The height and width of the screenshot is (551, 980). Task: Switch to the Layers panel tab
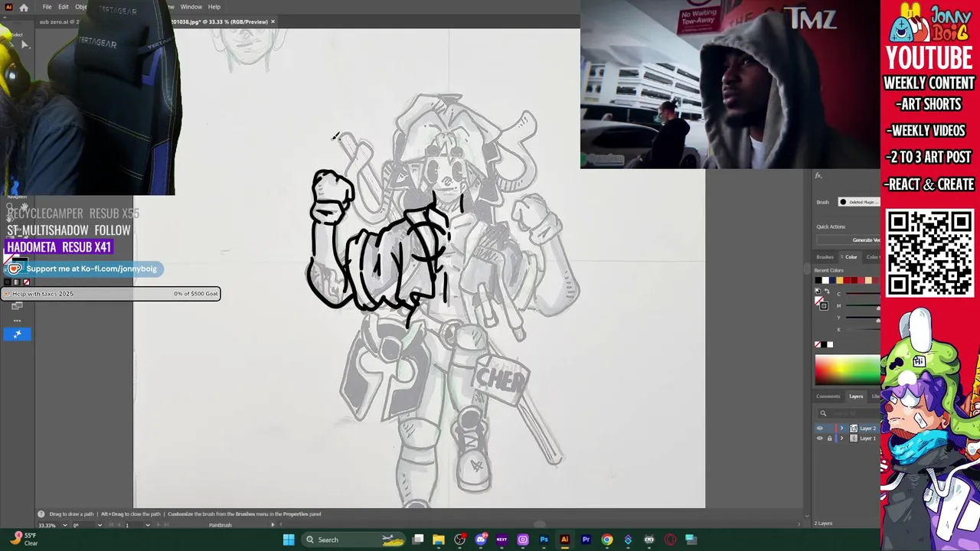856,396
